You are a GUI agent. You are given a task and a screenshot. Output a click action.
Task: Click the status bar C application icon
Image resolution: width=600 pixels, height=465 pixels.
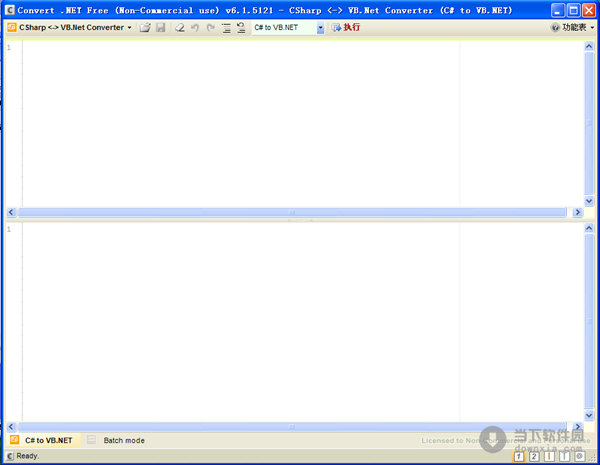click(10, 456)
